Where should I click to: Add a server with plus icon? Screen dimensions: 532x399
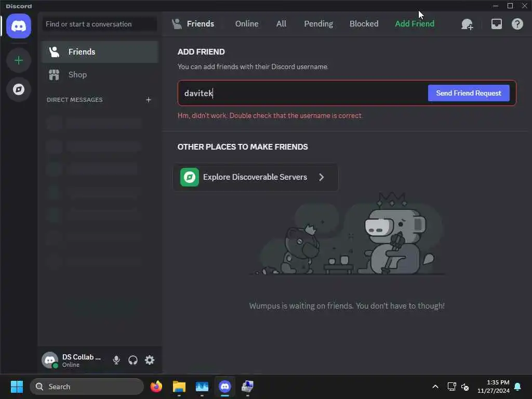pos(19,60)
